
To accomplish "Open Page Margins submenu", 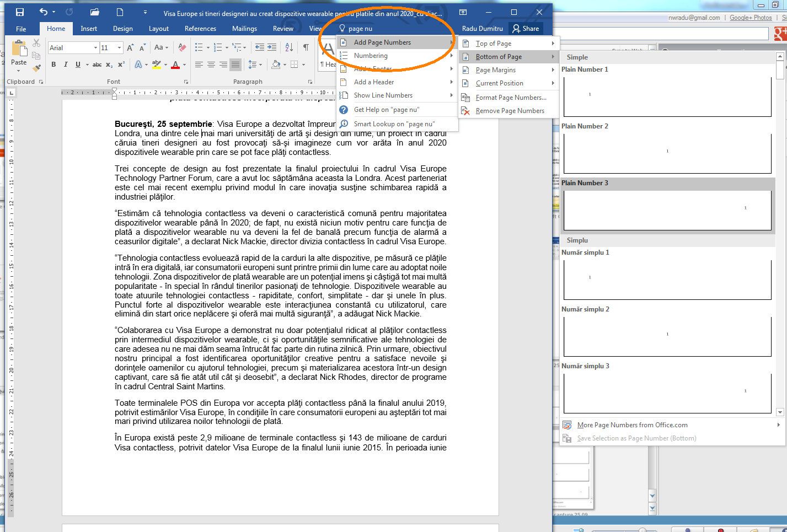I will pos(509,70).
